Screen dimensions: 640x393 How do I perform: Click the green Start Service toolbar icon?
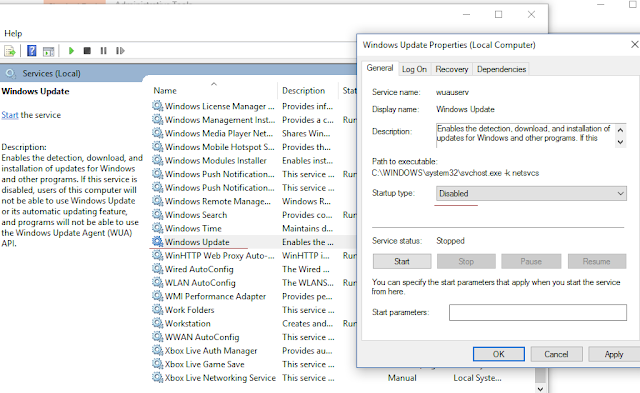(71, 51)
